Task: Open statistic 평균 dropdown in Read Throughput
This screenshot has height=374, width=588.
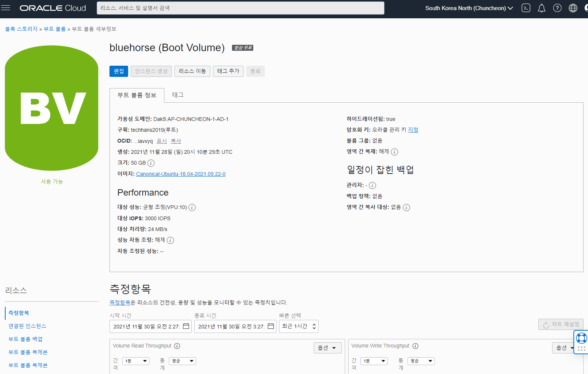Action: 182,361
